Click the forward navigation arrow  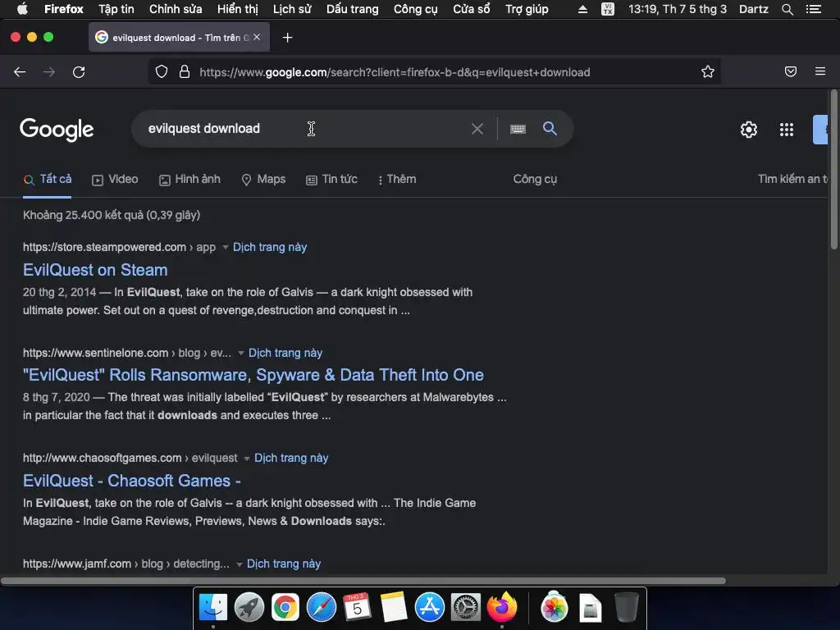click(49, 72)
